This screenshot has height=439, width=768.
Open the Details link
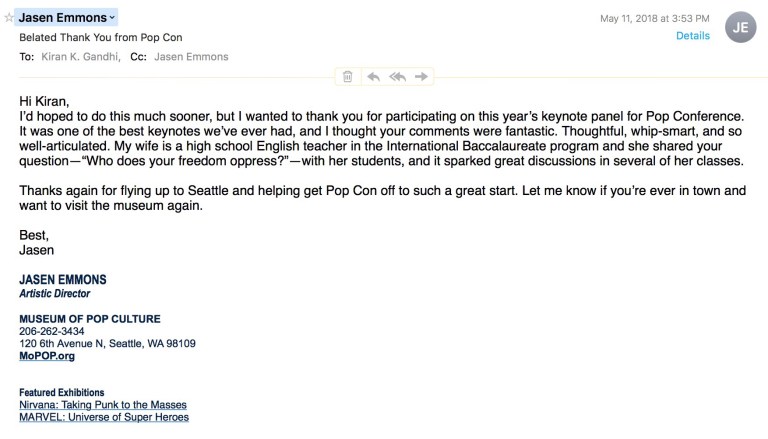point(692,36)
